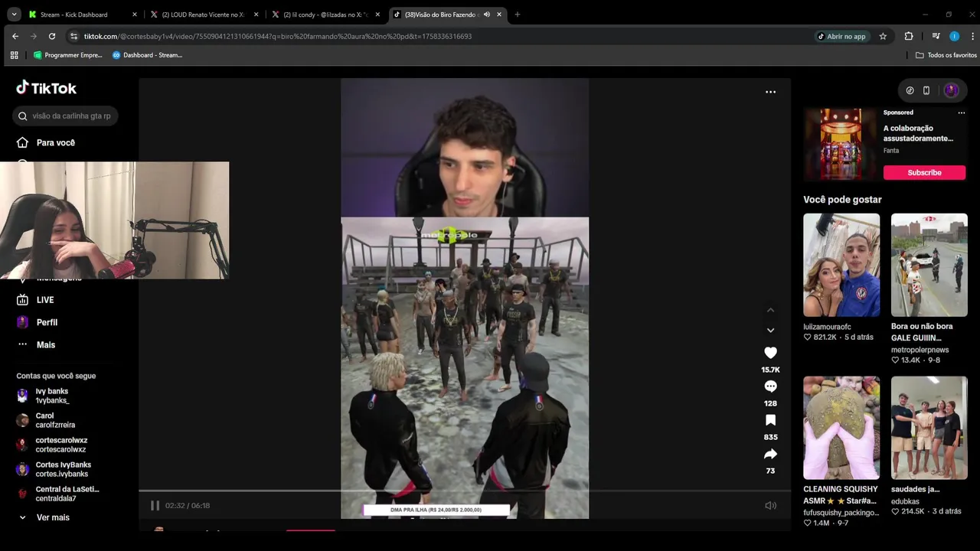Open the TikTok profile avatar menu

(x=952, y=90)
